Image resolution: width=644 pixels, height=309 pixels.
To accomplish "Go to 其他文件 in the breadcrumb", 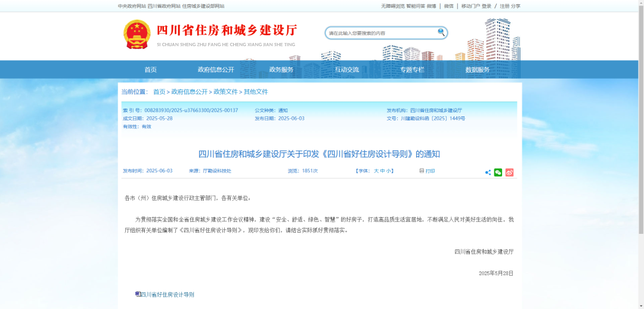I will pos(256,92).
